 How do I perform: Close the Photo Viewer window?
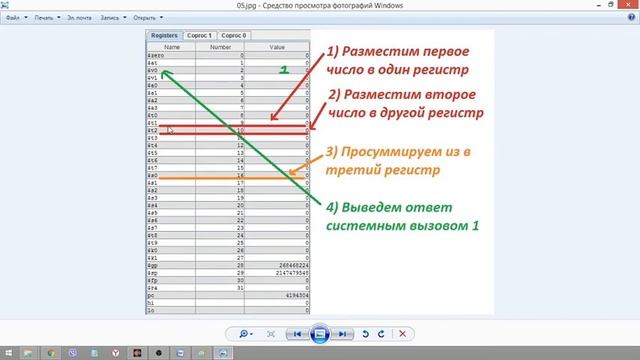click(629, 4)
